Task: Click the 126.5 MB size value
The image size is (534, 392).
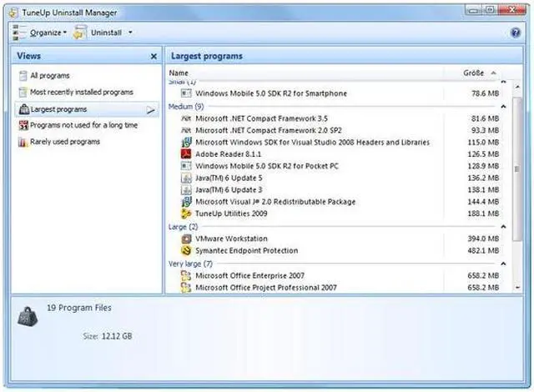Action: 483,154
